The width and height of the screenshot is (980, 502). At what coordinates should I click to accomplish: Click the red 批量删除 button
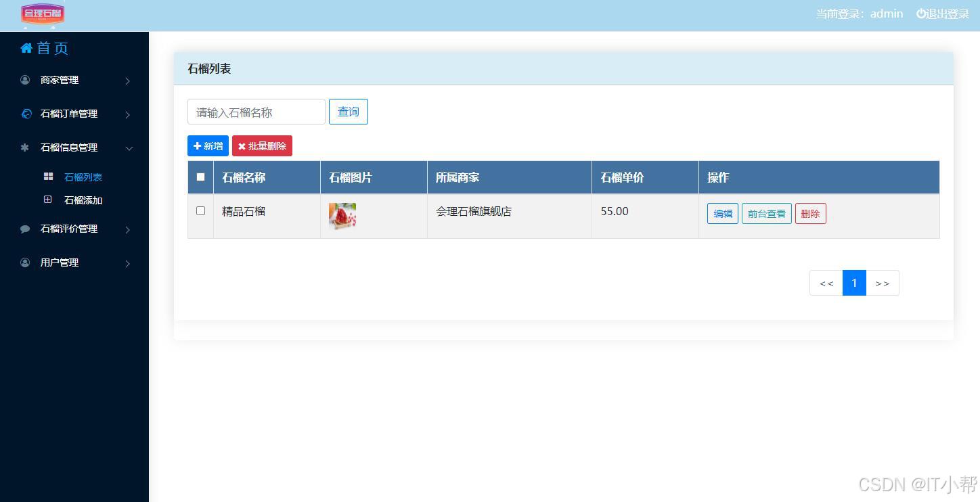click(262, 146)
